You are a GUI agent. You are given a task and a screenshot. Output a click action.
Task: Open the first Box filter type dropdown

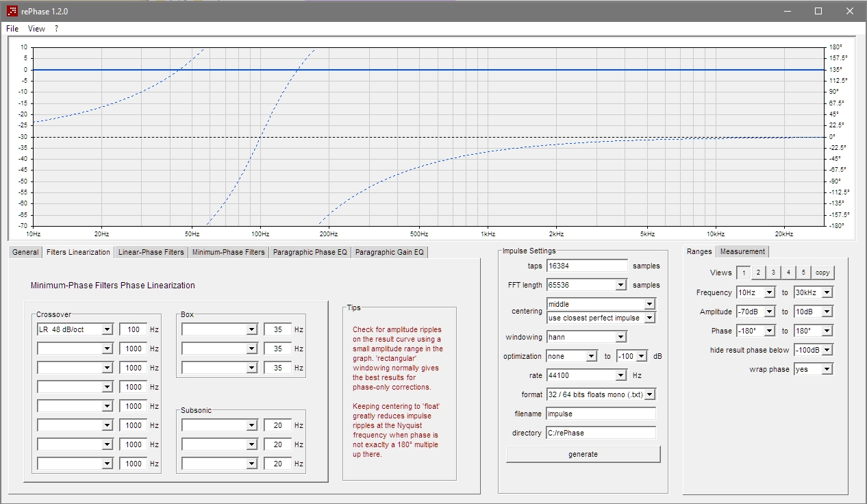point(220,329)
